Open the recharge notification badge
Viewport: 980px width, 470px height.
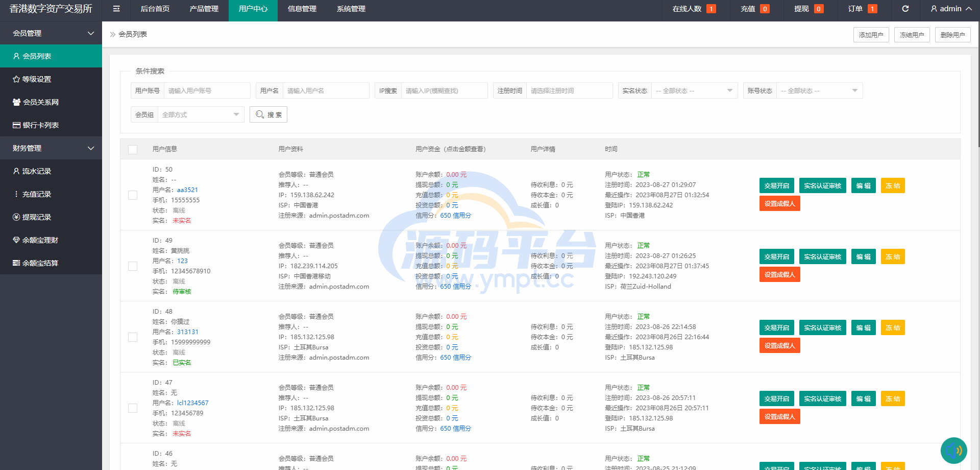coord(765,9)
